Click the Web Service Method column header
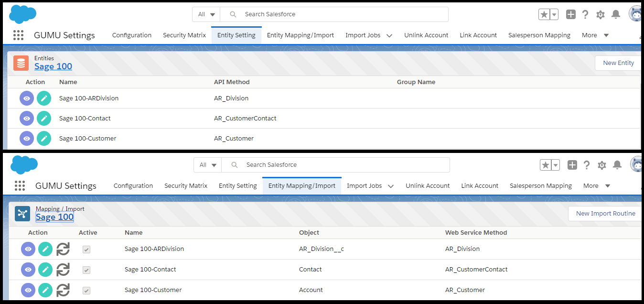Screen dimensions: 644x304 (476, 233)
